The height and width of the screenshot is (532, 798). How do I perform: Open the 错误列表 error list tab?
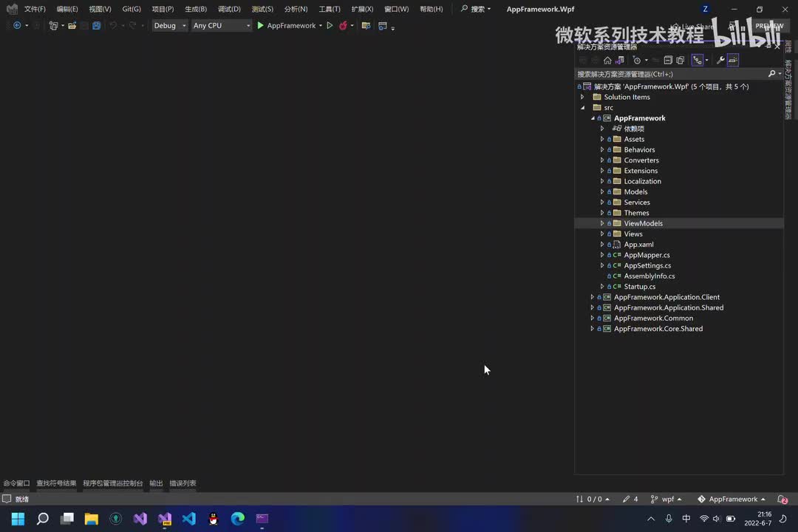pyautogui.click(x=183, y=483)
